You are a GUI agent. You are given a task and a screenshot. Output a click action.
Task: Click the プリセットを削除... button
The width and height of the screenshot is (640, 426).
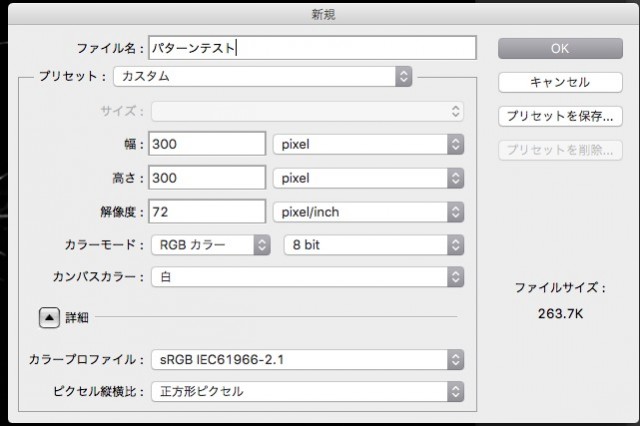(x=560, y=150)
